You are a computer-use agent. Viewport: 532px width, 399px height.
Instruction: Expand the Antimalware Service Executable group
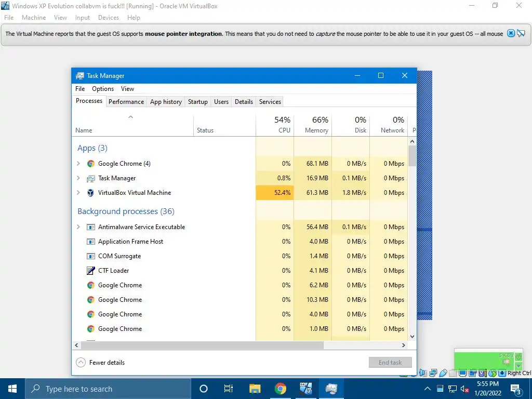click(x=78, y=227)
